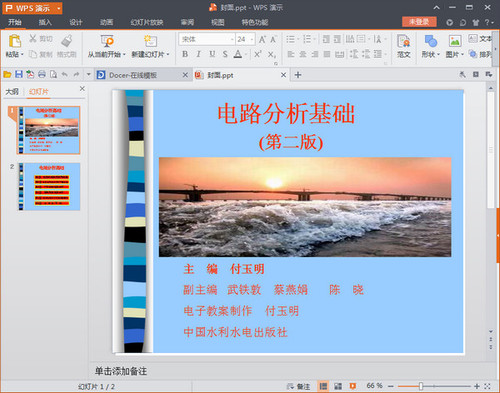Toggle Underline formatting
Viewport: 500px width, 393px height.
point(212,54)
